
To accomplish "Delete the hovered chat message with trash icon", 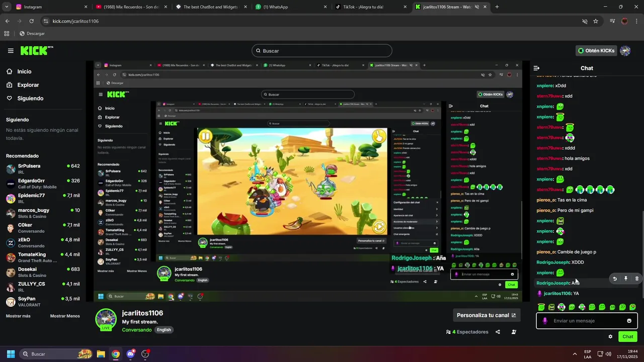I will [636, 279].
